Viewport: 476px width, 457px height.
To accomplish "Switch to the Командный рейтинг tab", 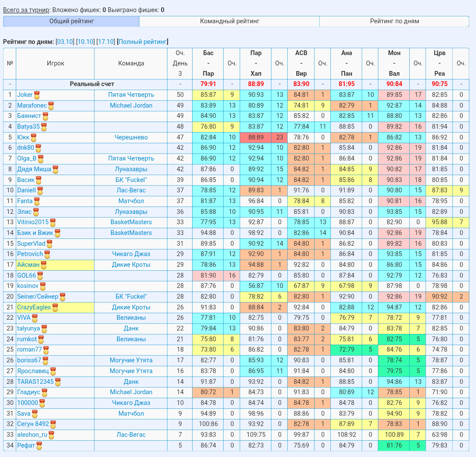I will [230, 21].
